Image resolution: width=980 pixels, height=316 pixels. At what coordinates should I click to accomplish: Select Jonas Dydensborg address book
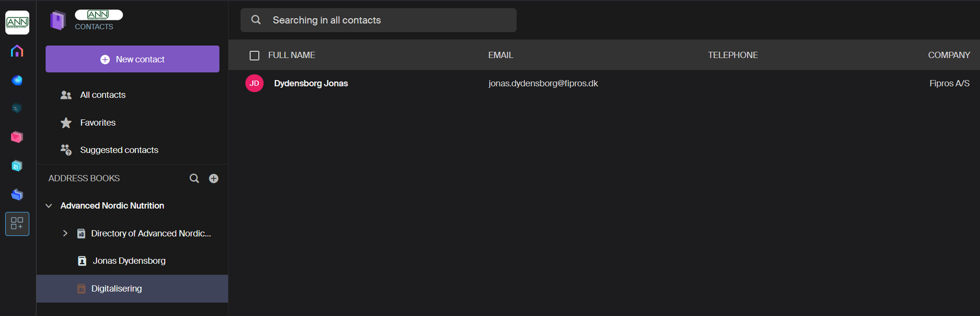[129, 261]
